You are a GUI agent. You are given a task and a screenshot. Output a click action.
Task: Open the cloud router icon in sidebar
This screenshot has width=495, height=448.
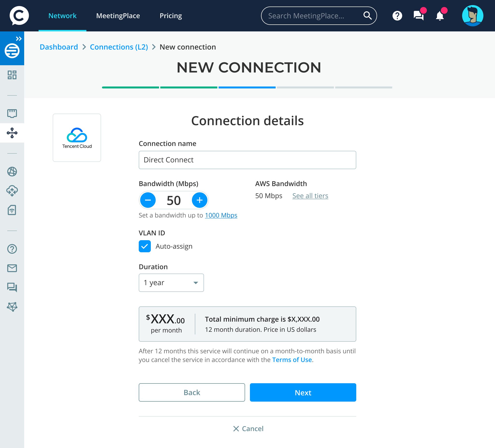pyautogui.click(x=12, y=190)
